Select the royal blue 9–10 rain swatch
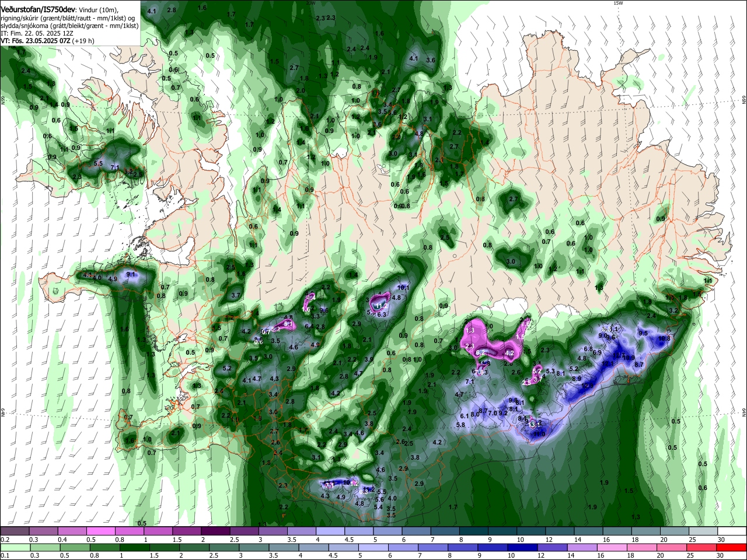The image size is (747, 560). [x=493, y=547]
